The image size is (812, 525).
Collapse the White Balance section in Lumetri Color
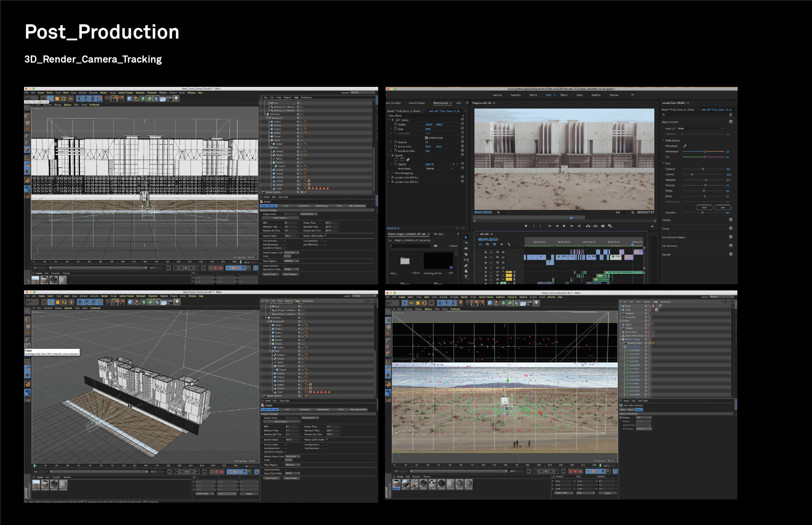[x=664, y=141]
